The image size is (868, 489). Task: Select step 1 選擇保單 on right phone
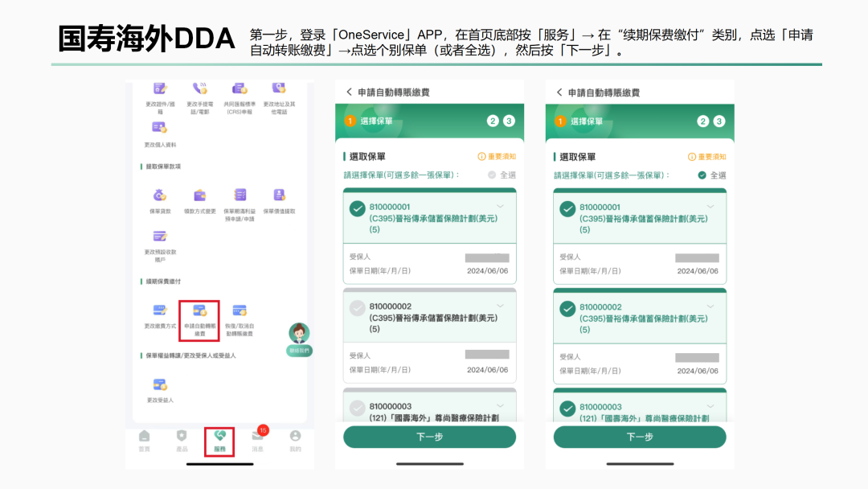click(x=579, y=121)
